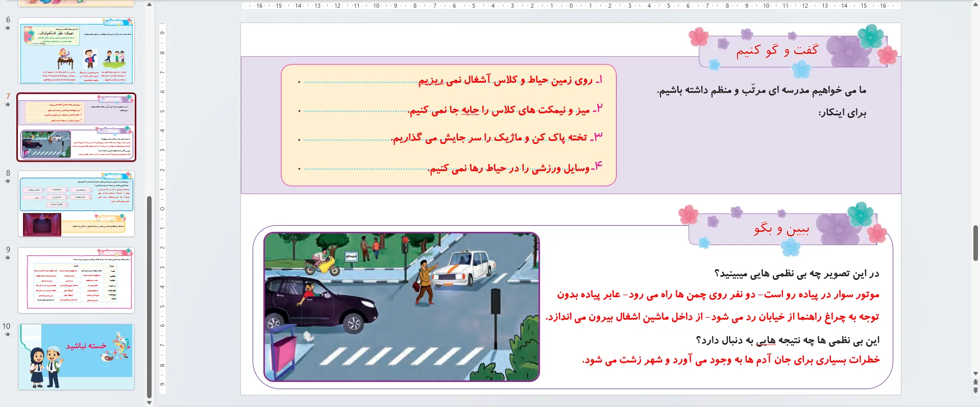
Task: Go to next slide via double-down arrow
Action: (x=975, y=390)
